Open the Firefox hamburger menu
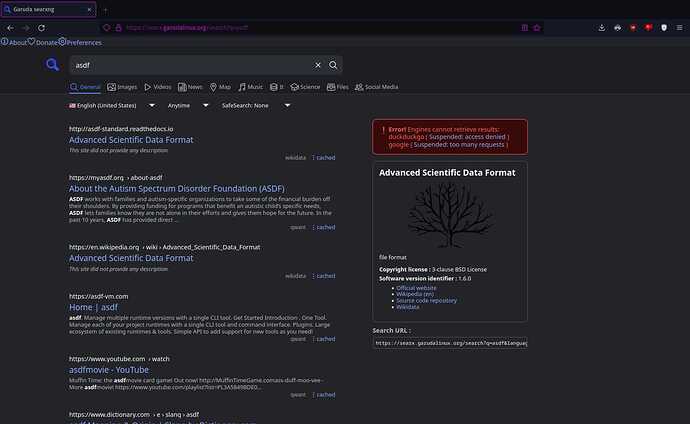Viewport: 690px width, 424px height. click(x=679, y=28)
